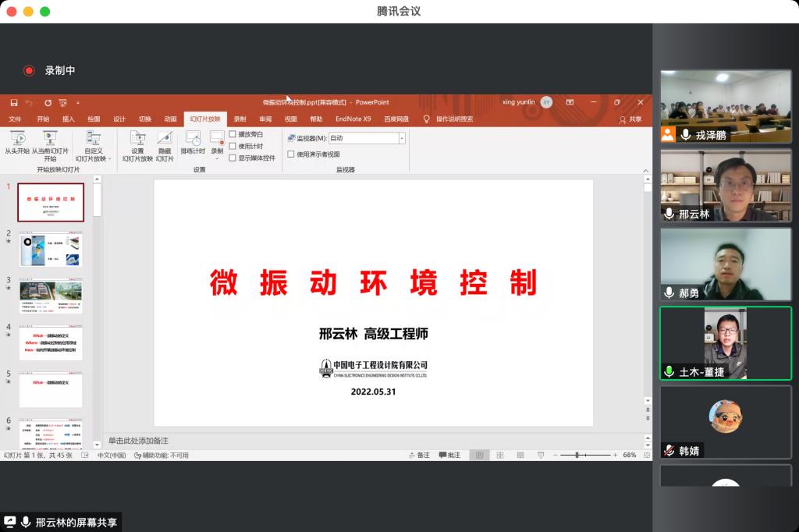Switch to the 插入 ribbon tab

click(69, 119)
